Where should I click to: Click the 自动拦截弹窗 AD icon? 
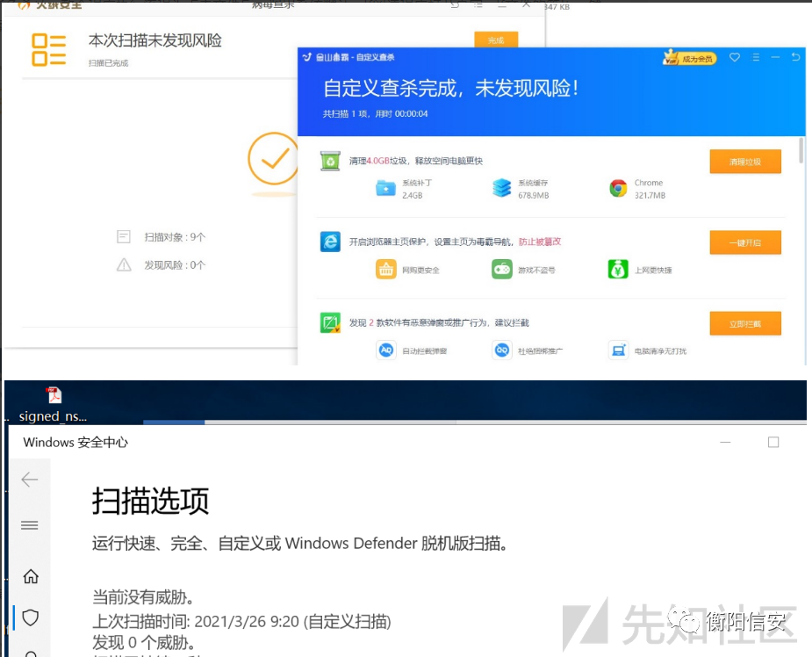(385, 350)
